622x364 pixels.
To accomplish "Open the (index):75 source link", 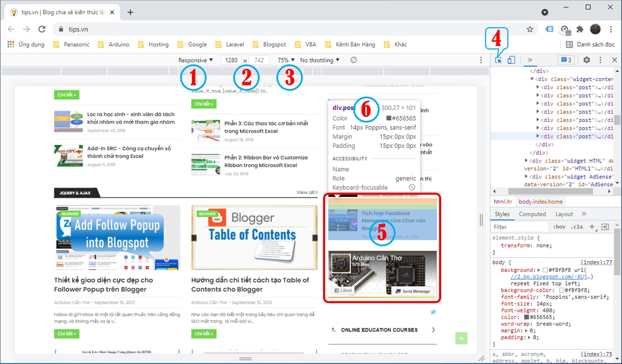I will pos(596,354).
